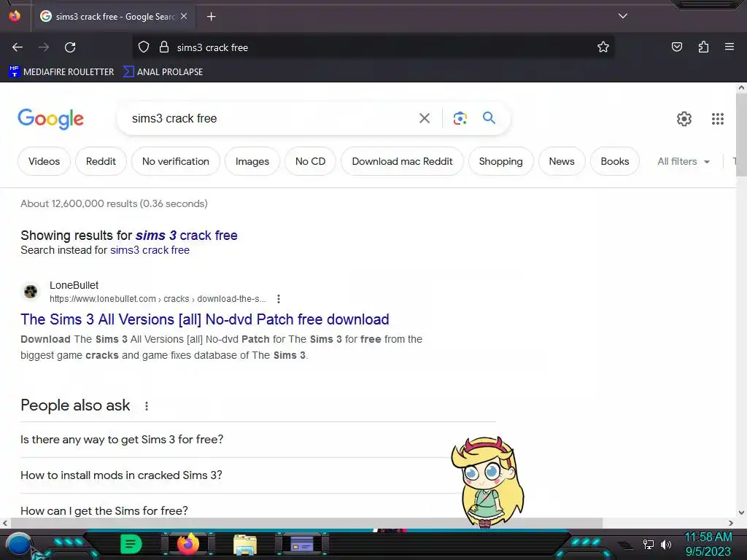Screen dimensions: 747x560
Task: Go back with the browser back arrow
Action: [x=18, y=47]
